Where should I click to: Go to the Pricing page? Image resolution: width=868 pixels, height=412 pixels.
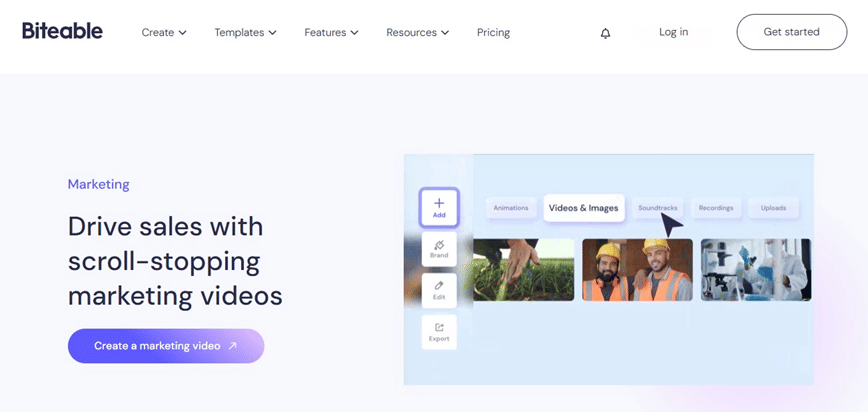coord(493,33)
